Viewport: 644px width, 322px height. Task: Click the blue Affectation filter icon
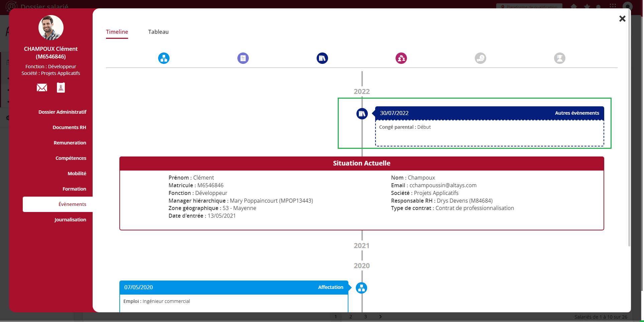(164, 58)
